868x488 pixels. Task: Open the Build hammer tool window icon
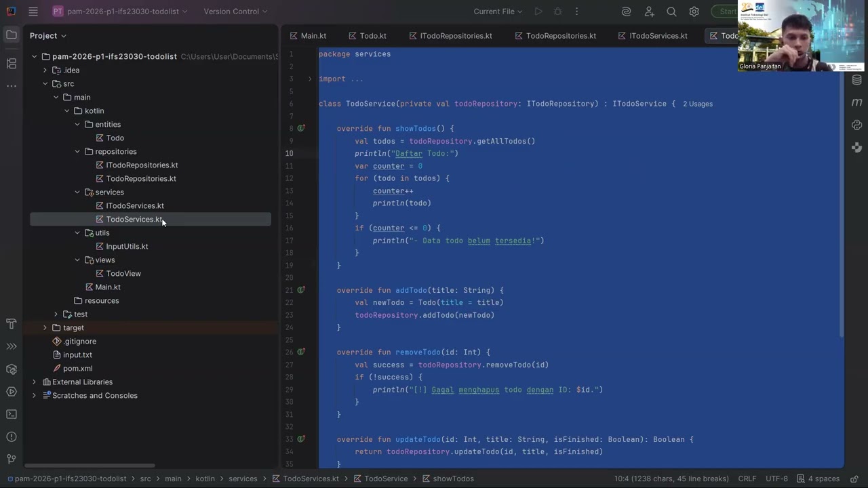click(x=12, y=323)
